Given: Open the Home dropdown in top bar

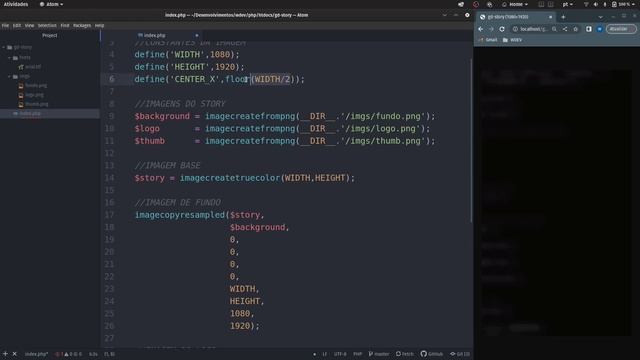Looking at the screenshot, I should (515, 4).
